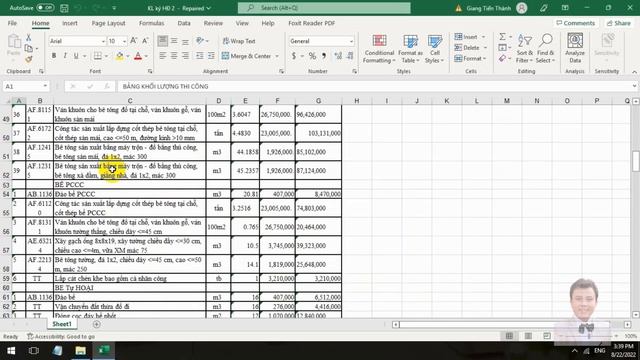The width and height of the screenshot is (640, 360).
Task: Switch to Page Break Preview in status bar
Action: [547, 336]
